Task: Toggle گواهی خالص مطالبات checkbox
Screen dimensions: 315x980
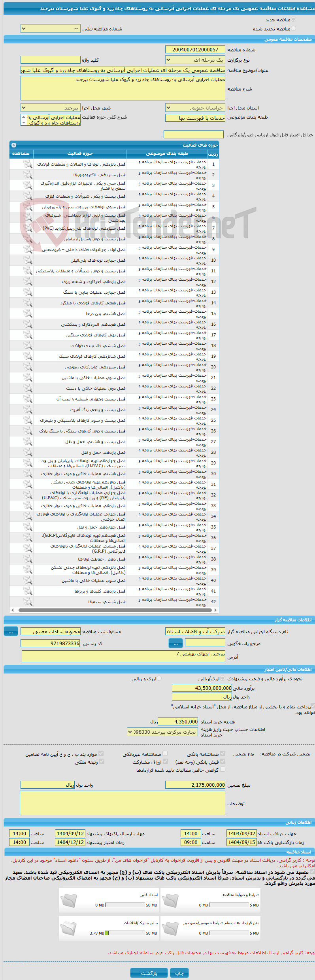Action: (223, 769)
